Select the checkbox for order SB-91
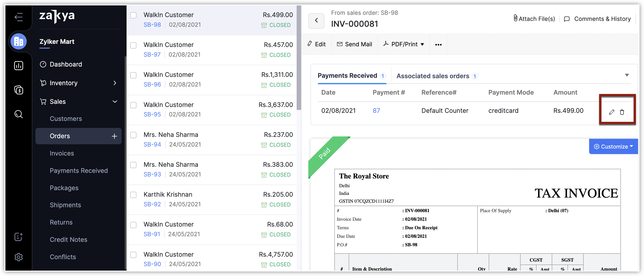 pyautogui.click(x=133, y=225)
